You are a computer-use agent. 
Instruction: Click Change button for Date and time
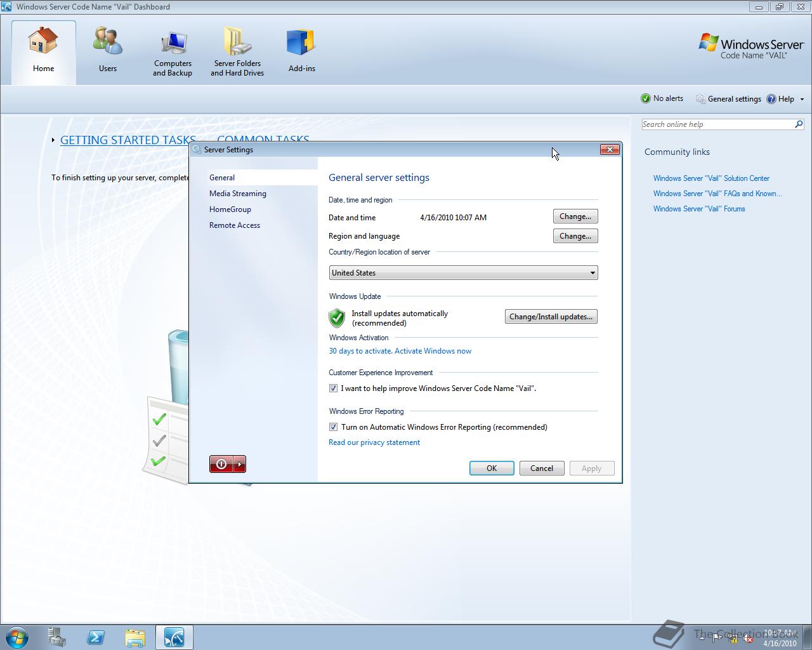[x=575, y=216]
